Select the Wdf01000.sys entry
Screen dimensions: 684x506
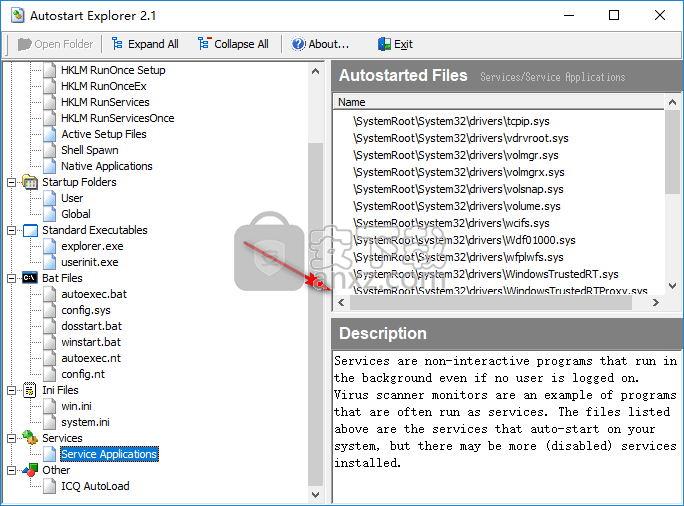pos(464,240)
